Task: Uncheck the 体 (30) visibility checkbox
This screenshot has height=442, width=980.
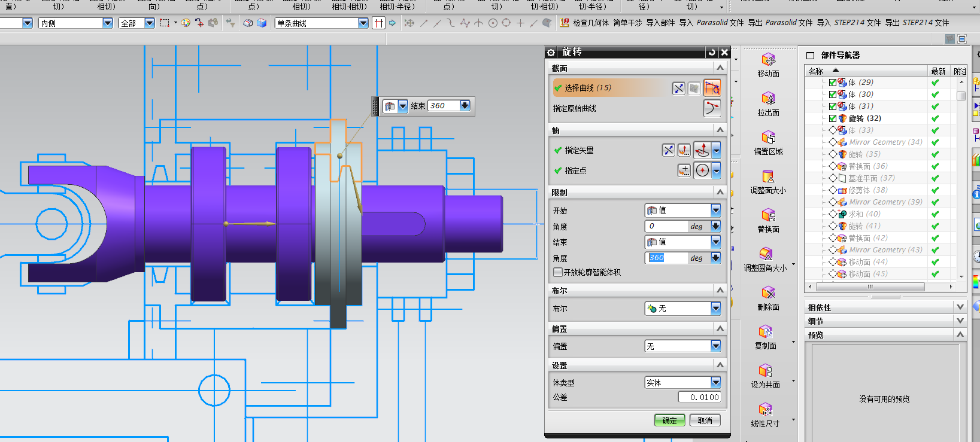Action: point(832,95)
